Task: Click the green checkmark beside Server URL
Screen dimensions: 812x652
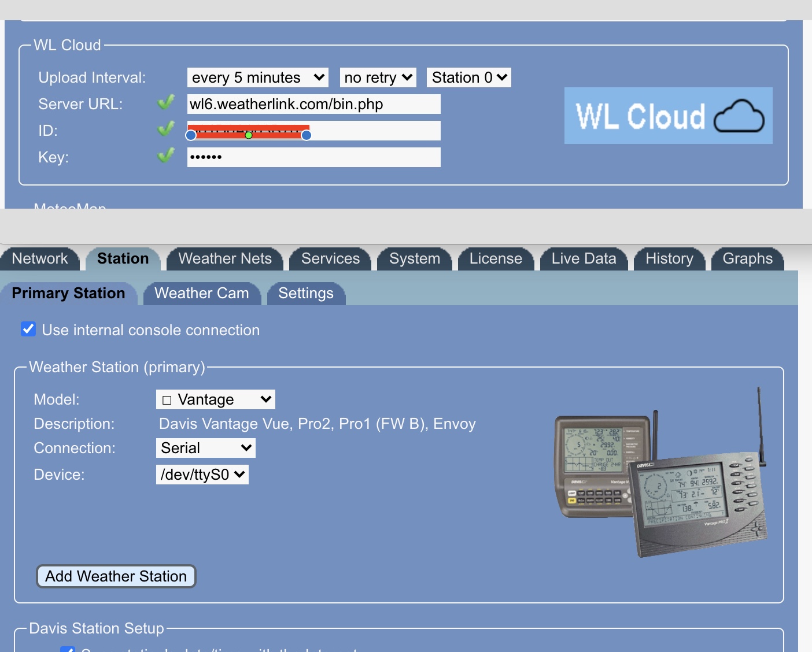Action: pyautogui.click(x=166, y=103)
